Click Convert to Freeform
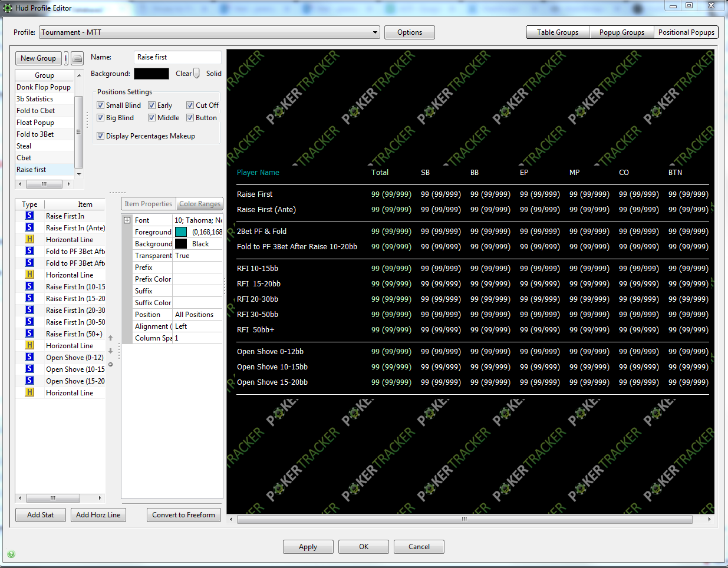This screenshot has width=728, height=568. click(184, 515)
